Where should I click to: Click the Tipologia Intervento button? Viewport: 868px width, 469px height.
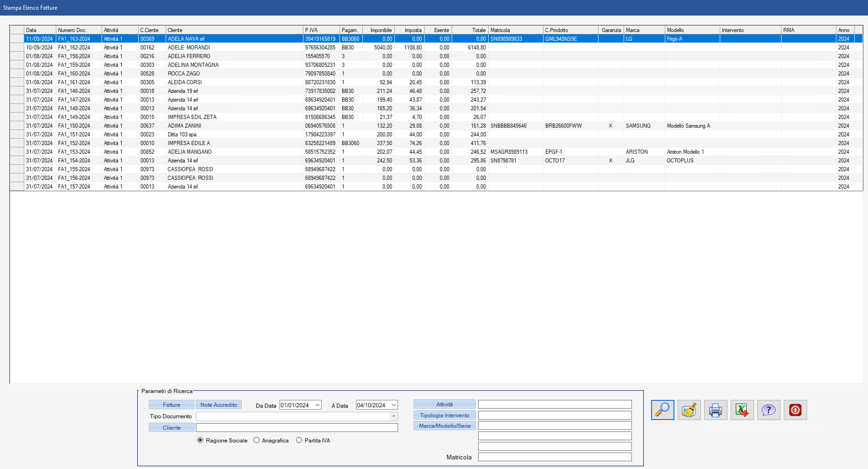tap(444, 415)
